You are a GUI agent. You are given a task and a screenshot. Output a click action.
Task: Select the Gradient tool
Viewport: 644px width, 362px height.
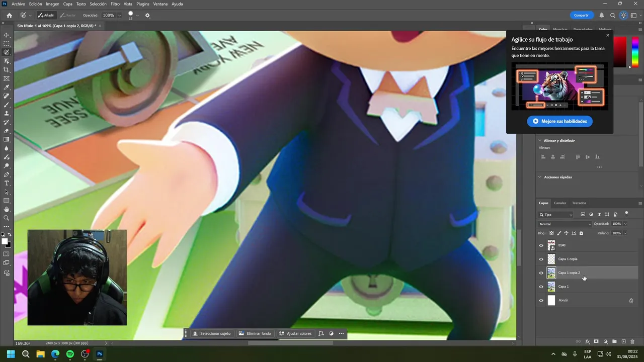7,140
